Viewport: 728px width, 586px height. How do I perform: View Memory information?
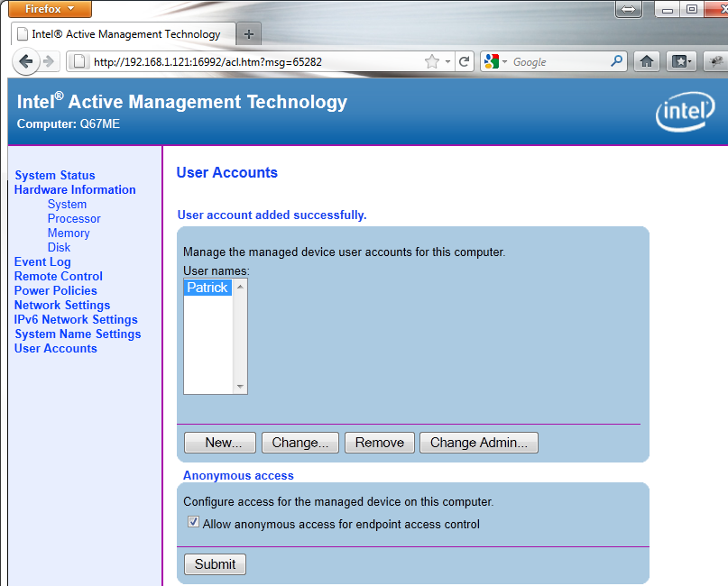tap(69, 233)
